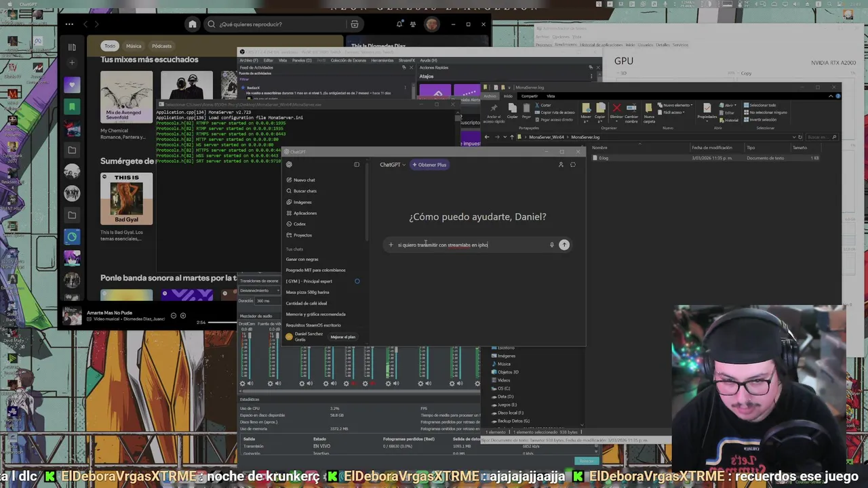The width and height of the screenshot is (868, 488).
Task: Expand Explorer address history dropdown
Action: (794, 137)
